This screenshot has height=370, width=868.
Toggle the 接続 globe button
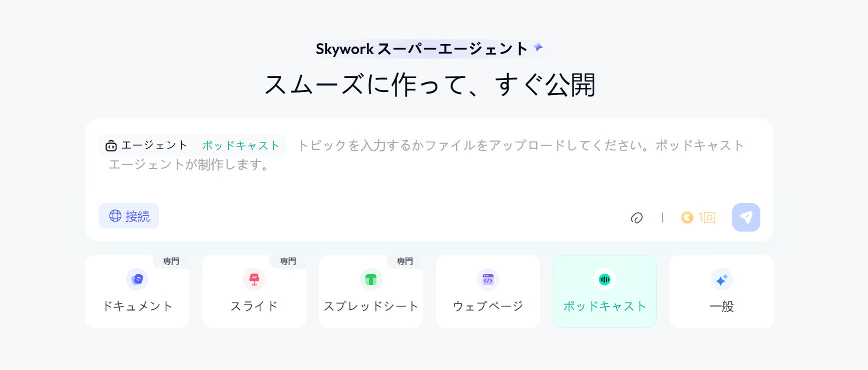pos(129,216)
